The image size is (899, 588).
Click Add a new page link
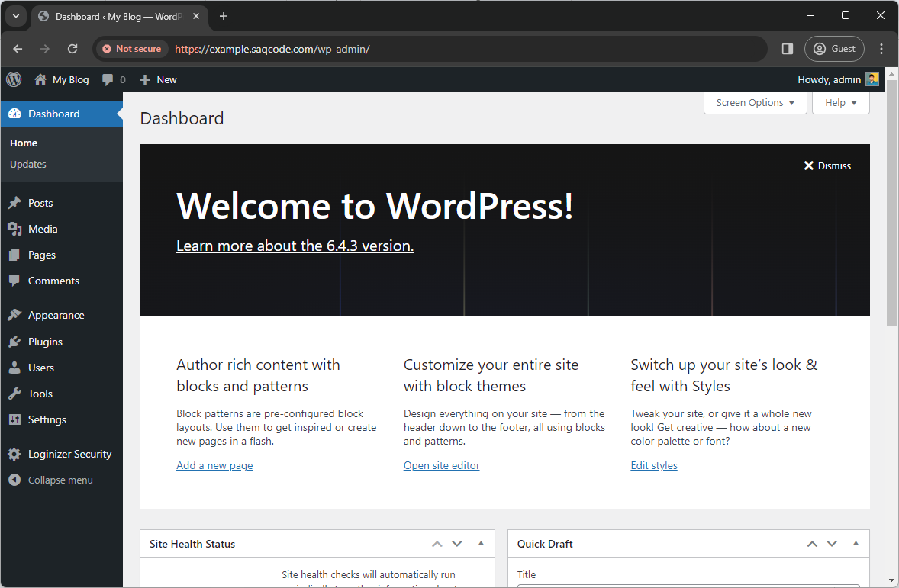coord(214,465)
